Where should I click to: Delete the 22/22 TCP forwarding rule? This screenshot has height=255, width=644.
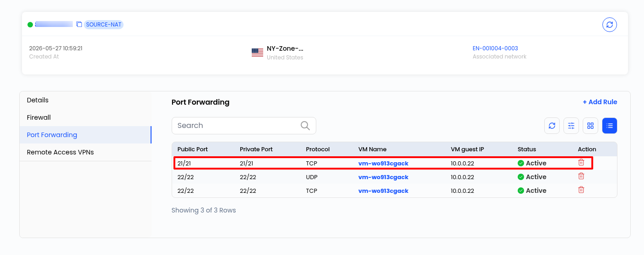click(581, 190)
